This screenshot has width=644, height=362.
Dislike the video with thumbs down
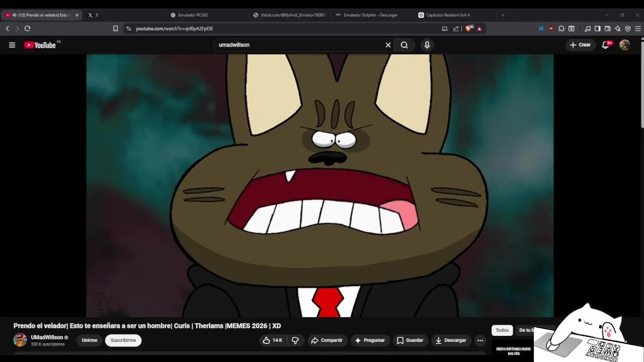click(295, 340)
